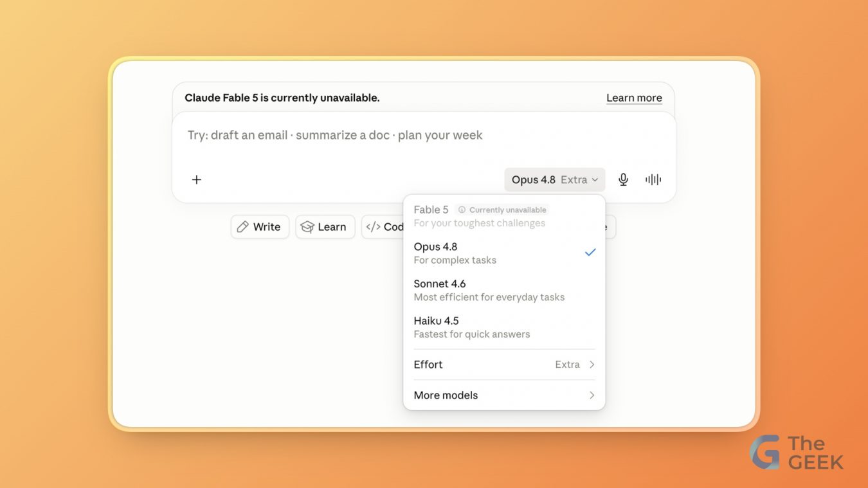Click the Write suggestion button
Image resolution: width=868 pixels, height=488 pixels.
(260, 227)
